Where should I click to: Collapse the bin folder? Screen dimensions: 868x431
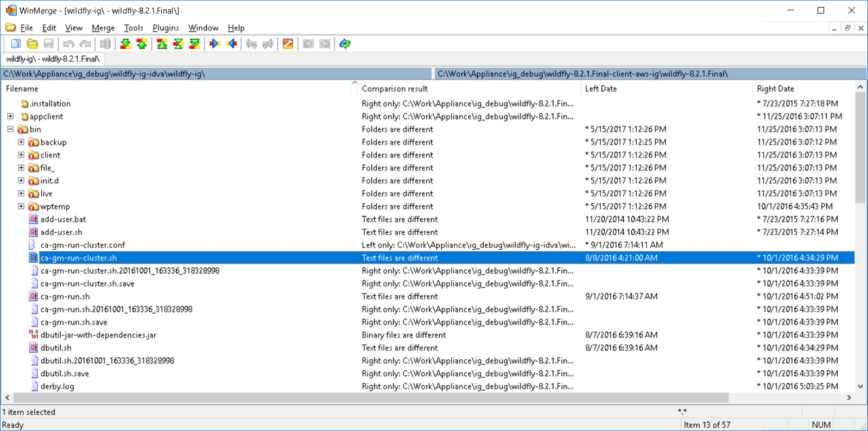pos(10,129)
